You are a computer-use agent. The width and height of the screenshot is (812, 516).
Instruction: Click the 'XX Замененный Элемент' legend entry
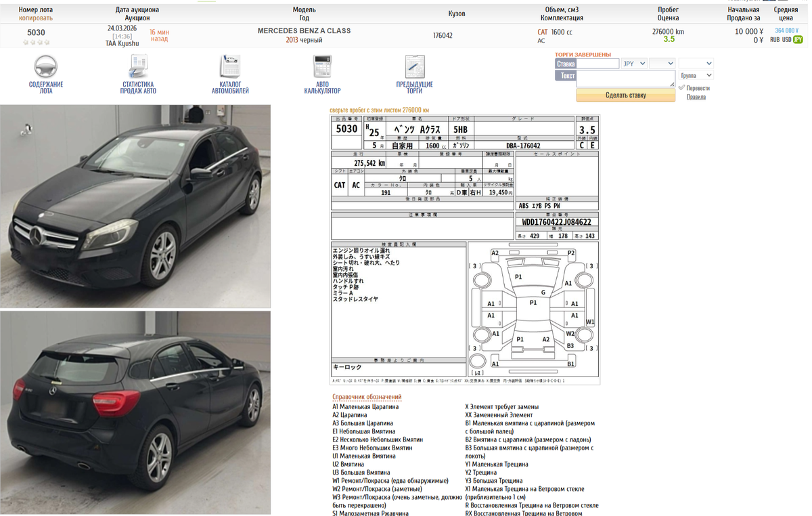[499, 415]
